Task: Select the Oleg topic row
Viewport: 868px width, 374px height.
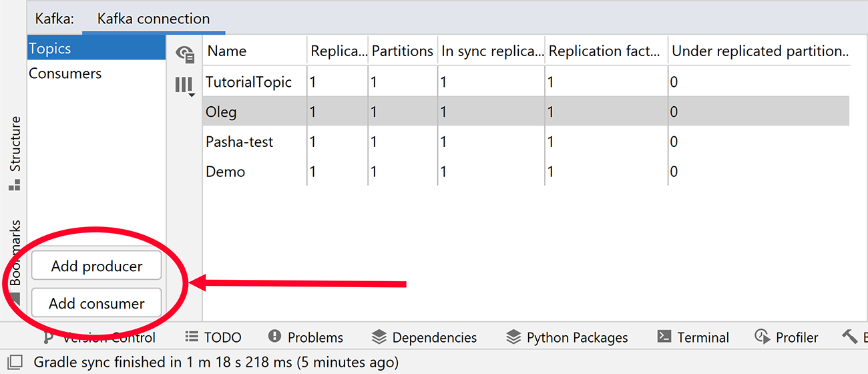Action: (526, 112)
